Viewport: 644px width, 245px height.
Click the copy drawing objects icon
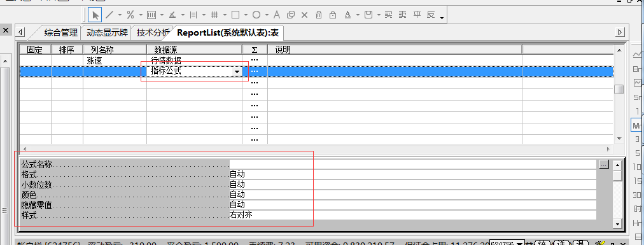[x=291, y=15]
